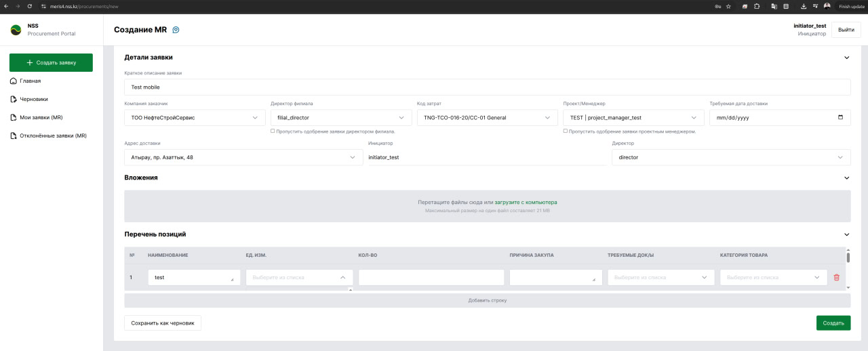Click green Создать button
Screen dimensions: 868x351
tap(833, 323)
